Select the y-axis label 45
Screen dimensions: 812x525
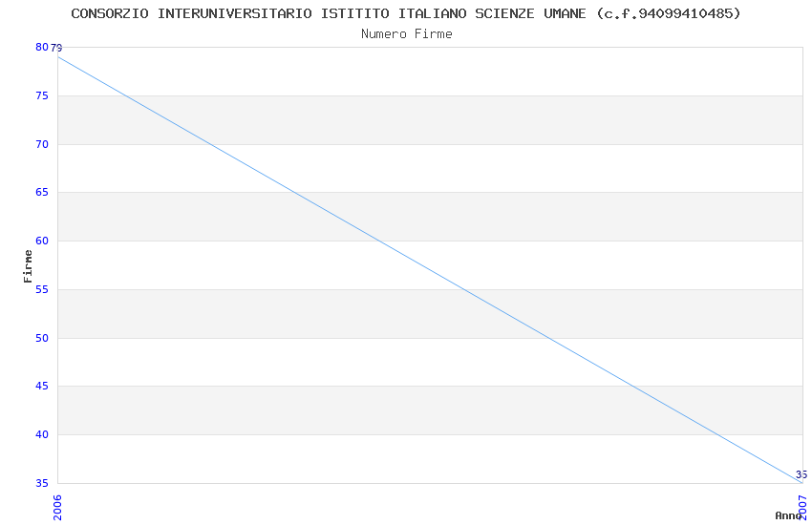pos(42,387)
